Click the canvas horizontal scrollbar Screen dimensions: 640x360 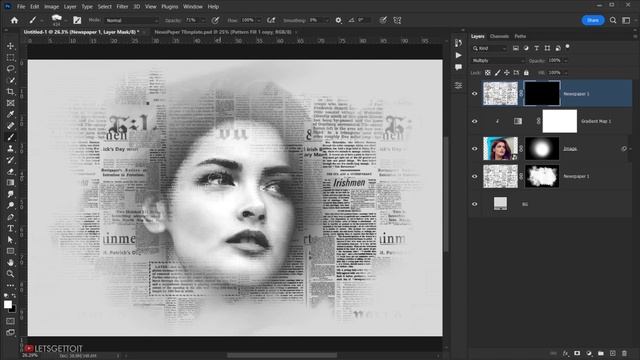pyautogui.click(x=282, y=355)
